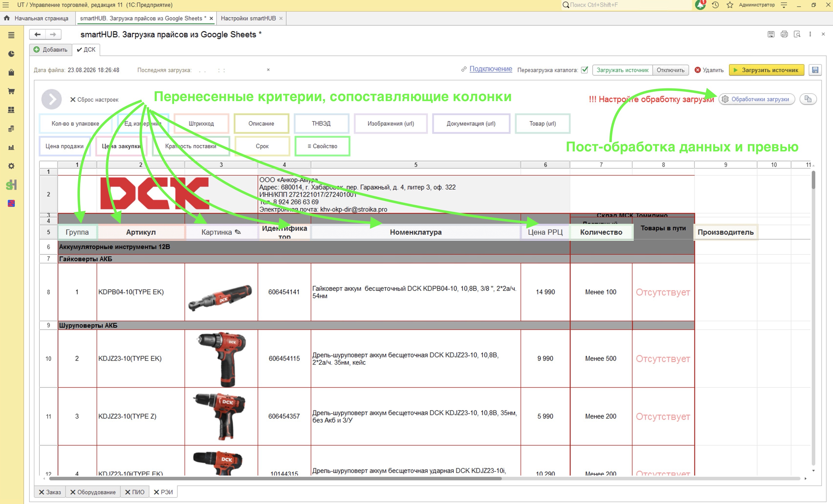Screen dimensions: 833x504
Task: Click the pencil icon in Картинка header
Action: [x=238, y=232]
